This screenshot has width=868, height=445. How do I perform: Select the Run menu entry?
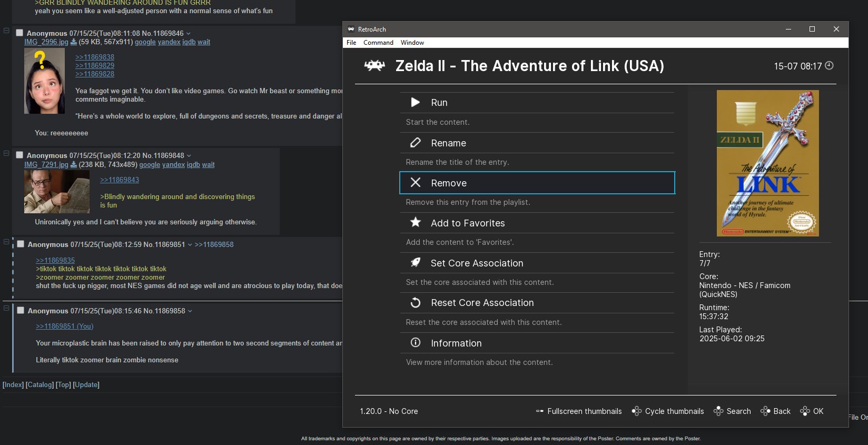[537, 103]
